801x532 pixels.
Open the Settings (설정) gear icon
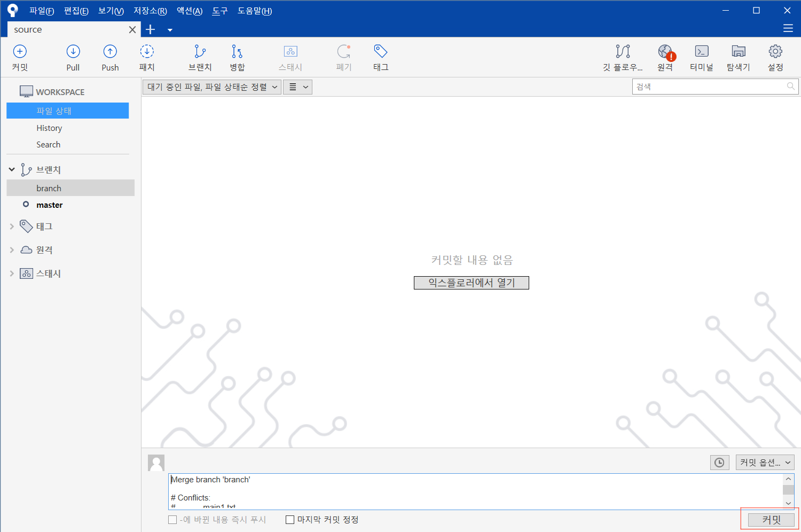[775, 51]
